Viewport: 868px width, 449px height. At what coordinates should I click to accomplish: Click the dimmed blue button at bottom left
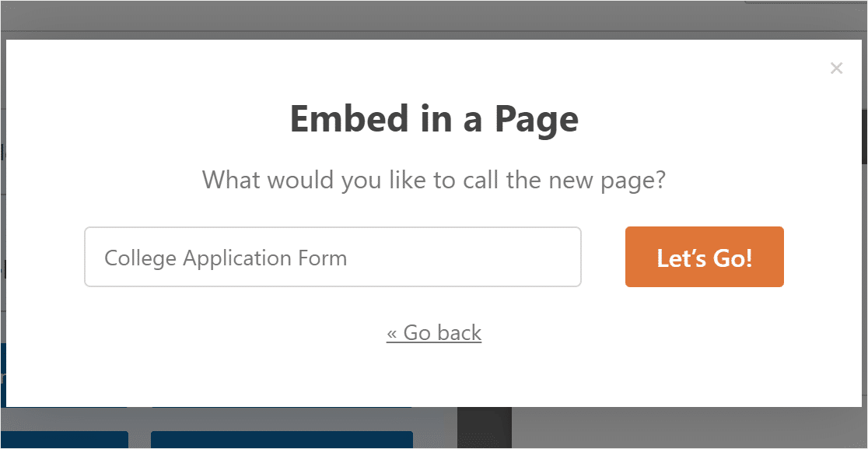click(x=65, y=440)
